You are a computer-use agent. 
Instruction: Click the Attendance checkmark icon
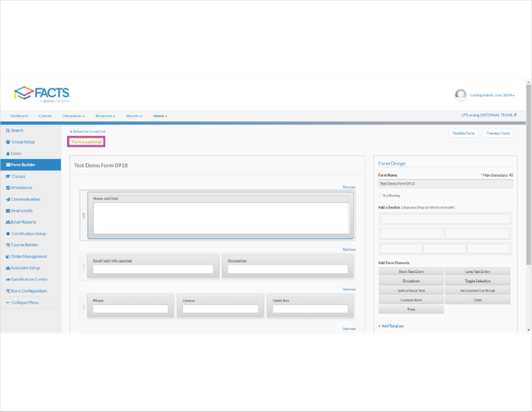(8, 188)
